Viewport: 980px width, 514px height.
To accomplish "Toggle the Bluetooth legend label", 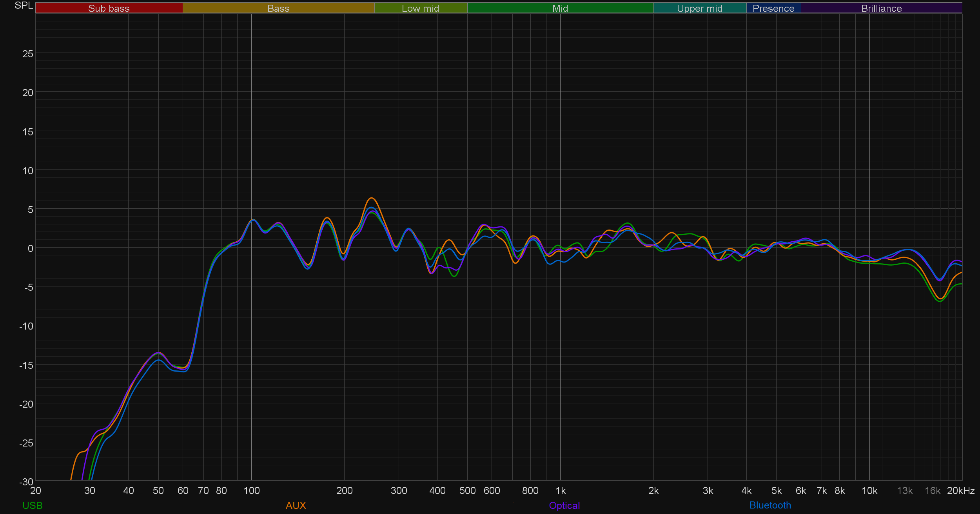I will pos(770,505).
